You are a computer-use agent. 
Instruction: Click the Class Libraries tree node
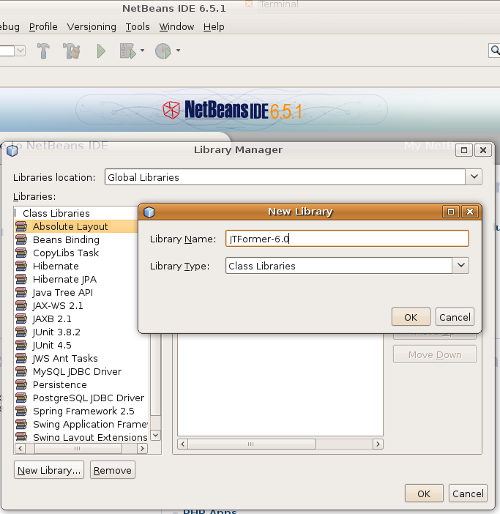point(56,213)
